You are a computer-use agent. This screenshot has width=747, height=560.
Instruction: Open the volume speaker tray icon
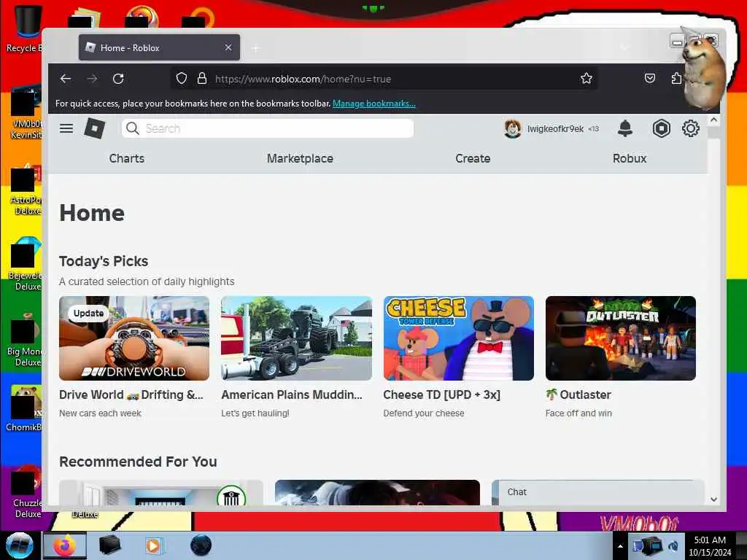tap(673, 546)
